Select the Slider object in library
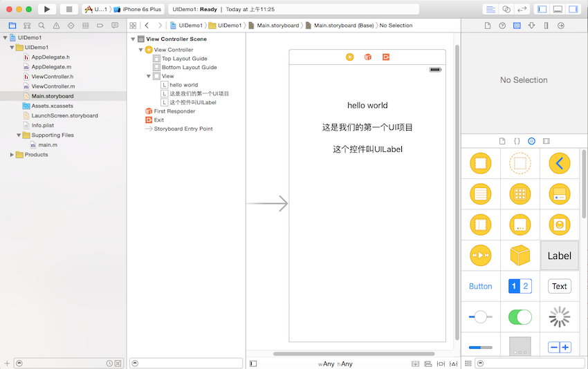Screen dimensions: 588x369 pyautogui.click(x=480, y=317)
